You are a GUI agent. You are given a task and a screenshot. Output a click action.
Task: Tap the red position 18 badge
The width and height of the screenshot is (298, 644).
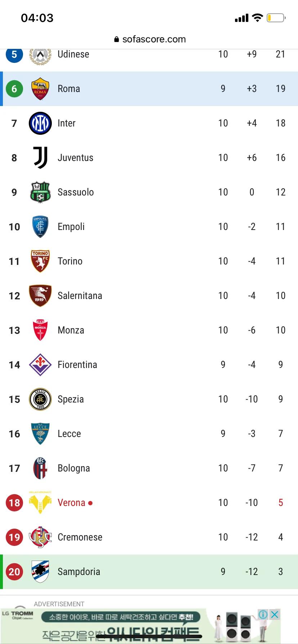coord(14,503)
